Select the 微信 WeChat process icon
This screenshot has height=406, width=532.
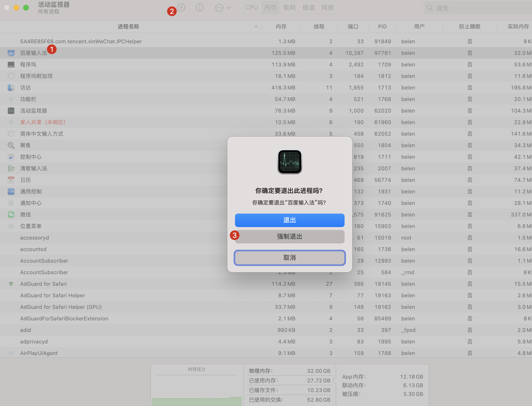point(11,215)
